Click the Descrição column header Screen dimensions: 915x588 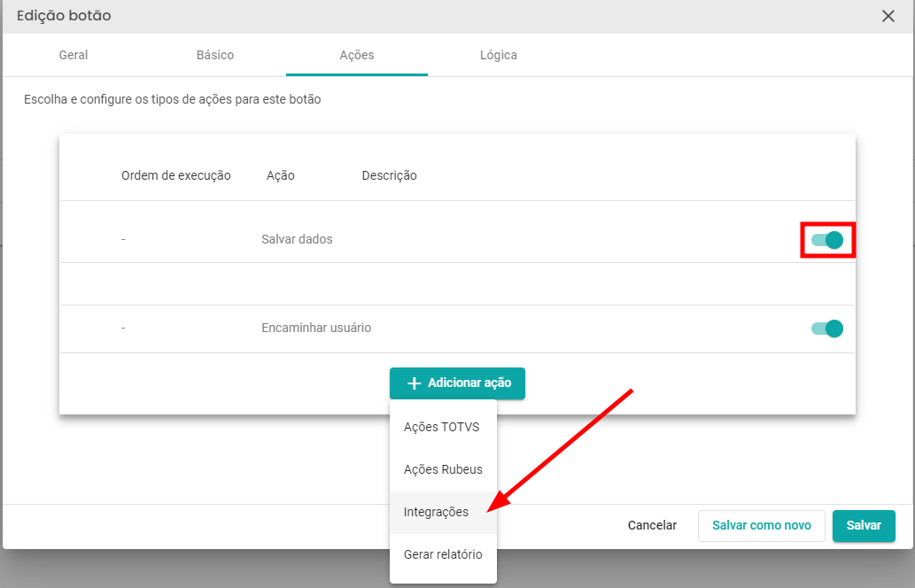pyautogui.click(x=389, y=175)
